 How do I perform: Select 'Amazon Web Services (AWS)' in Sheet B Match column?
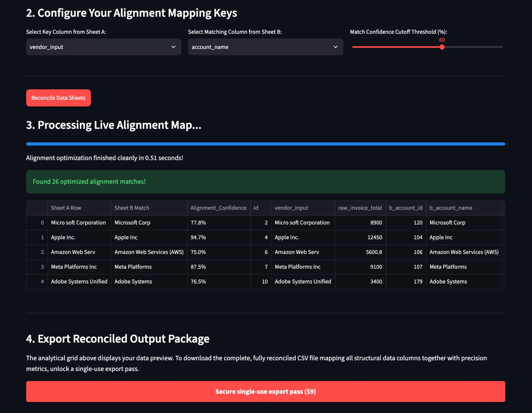click(x=149, y=252)
